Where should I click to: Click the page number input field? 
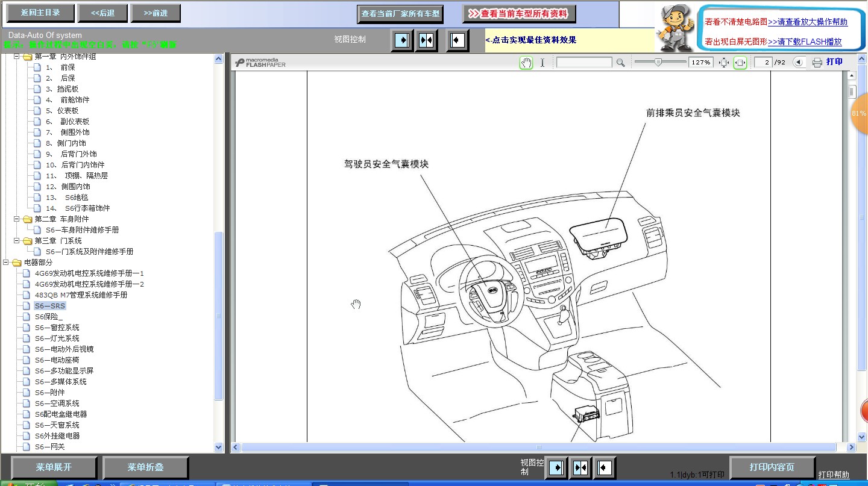tap(764, 62)
